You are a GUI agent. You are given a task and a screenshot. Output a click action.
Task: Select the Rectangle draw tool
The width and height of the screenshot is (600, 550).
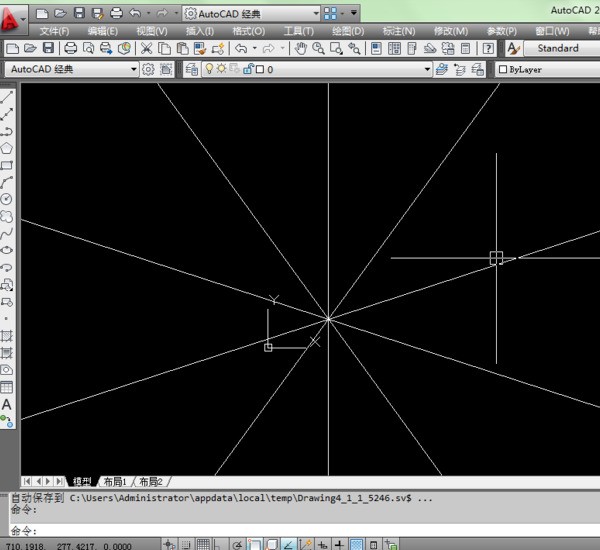coord(7,165)
